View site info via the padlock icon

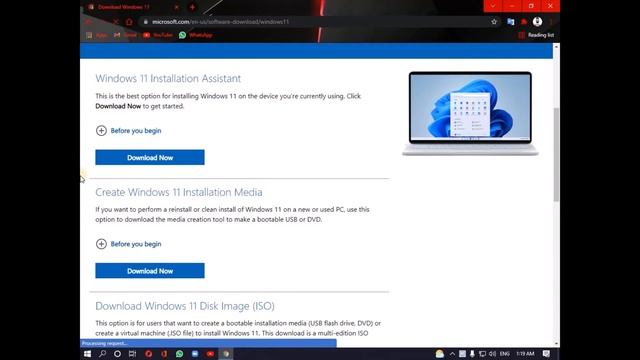145,22
